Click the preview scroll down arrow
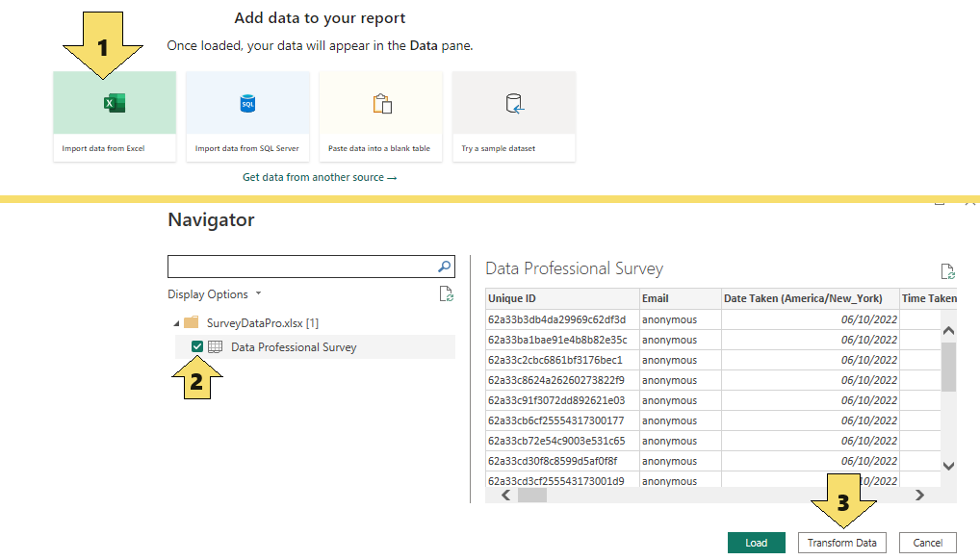This screenshot has width=980, height=560. click(x=948, y=466)
